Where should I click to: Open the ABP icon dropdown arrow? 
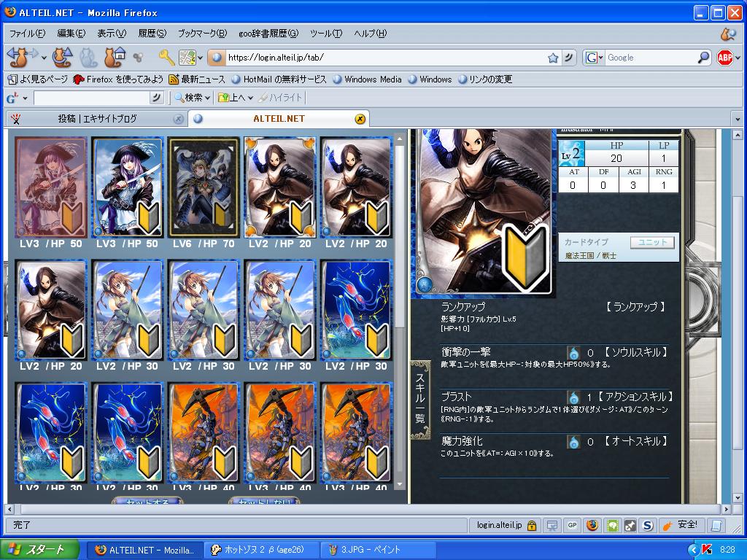click(x=738, y=58)
